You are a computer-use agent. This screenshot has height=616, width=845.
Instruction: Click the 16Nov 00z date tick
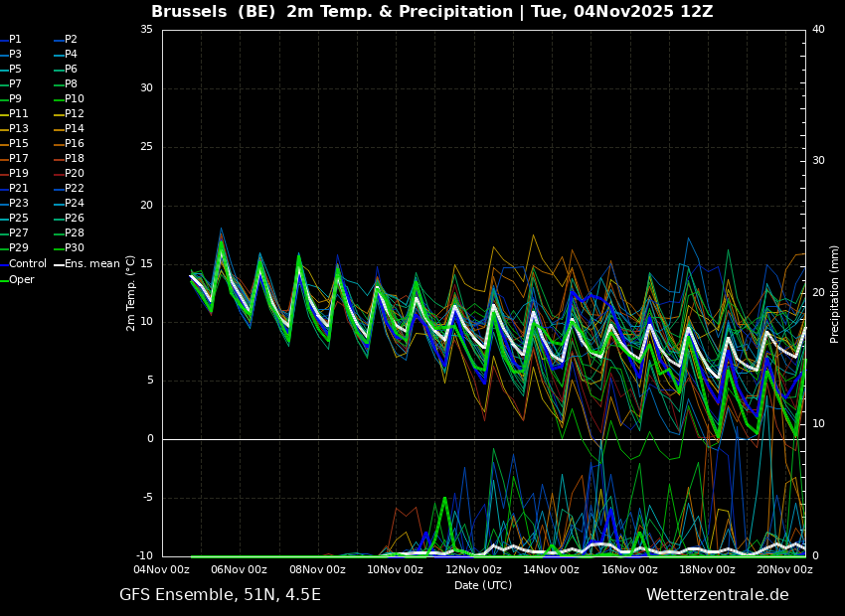click(x=629, y=570)
